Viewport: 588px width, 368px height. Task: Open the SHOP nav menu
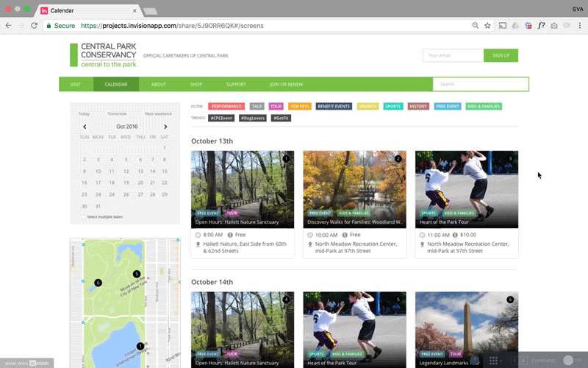[196, 85]
